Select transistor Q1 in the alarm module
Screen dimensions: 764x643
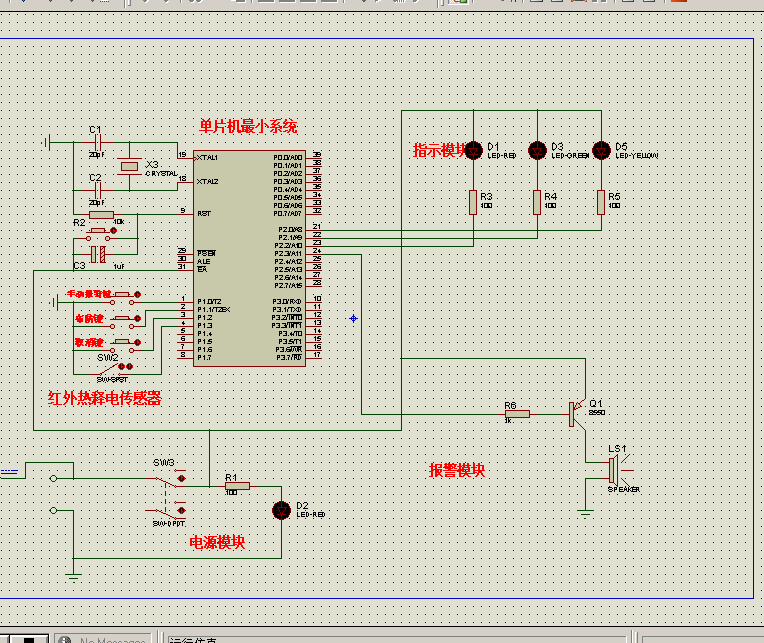[577, 414]
